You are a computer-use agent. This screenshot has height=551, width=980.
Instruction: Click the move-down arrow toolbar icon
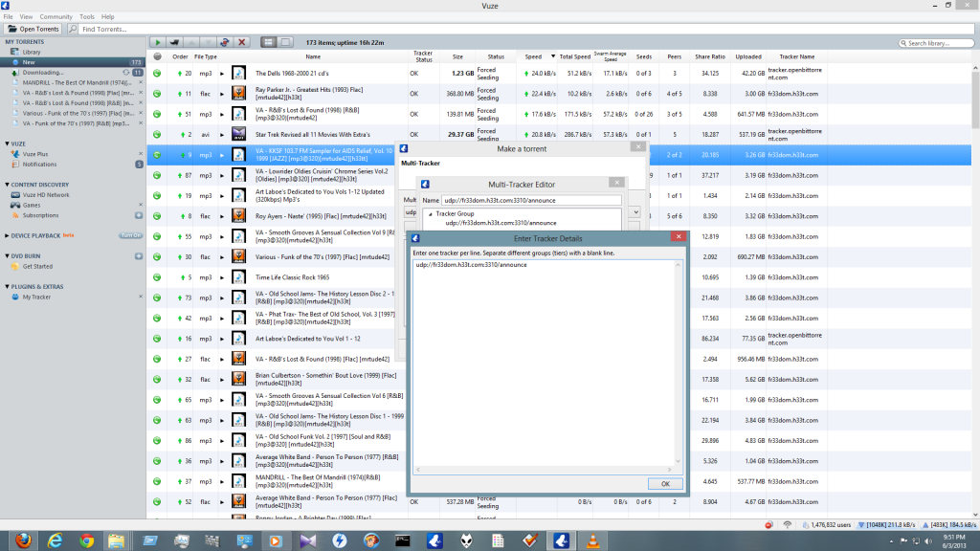(208, 42)
